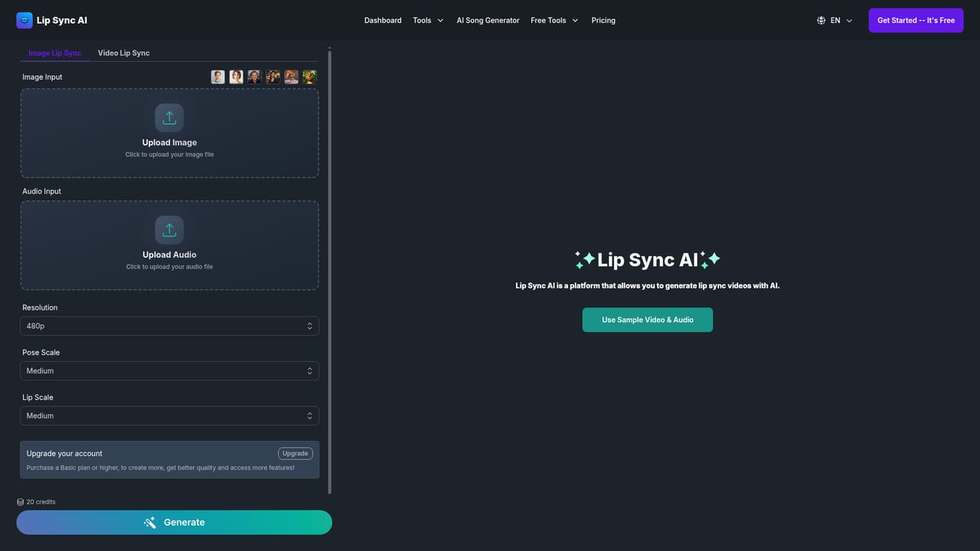Click the Lip Sync AI brand name
This screenshot has width=980, height=551.
pyautogui.click(x=62, y=21)
